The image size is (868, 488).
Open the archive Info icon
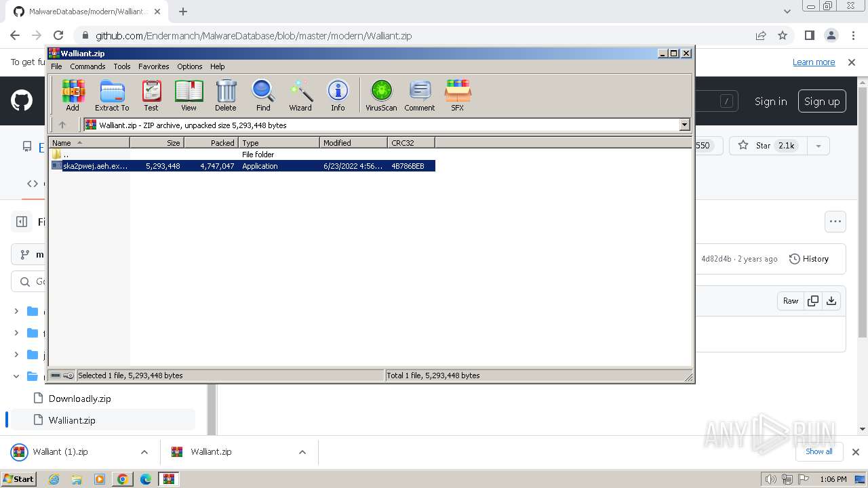pos(338,96)
